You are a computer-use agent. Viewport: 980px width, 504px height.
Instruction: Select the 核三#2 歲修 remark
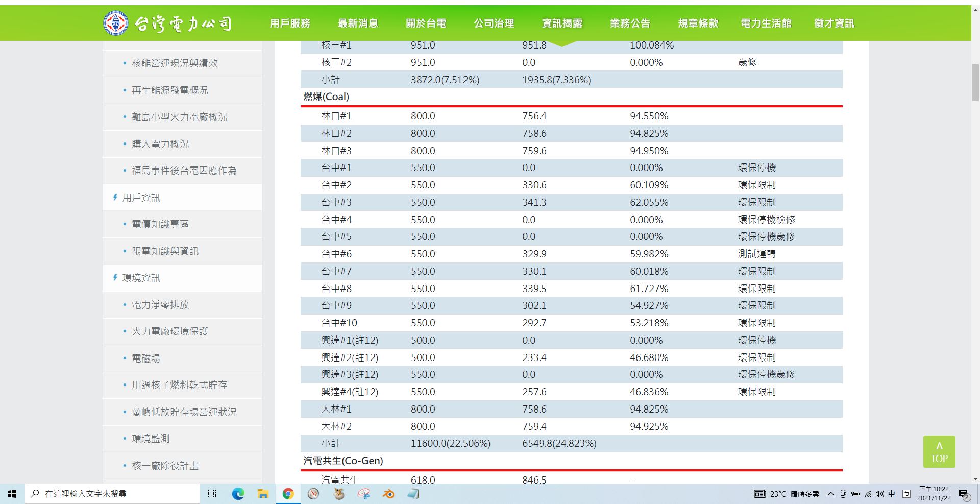pos(747,62)
